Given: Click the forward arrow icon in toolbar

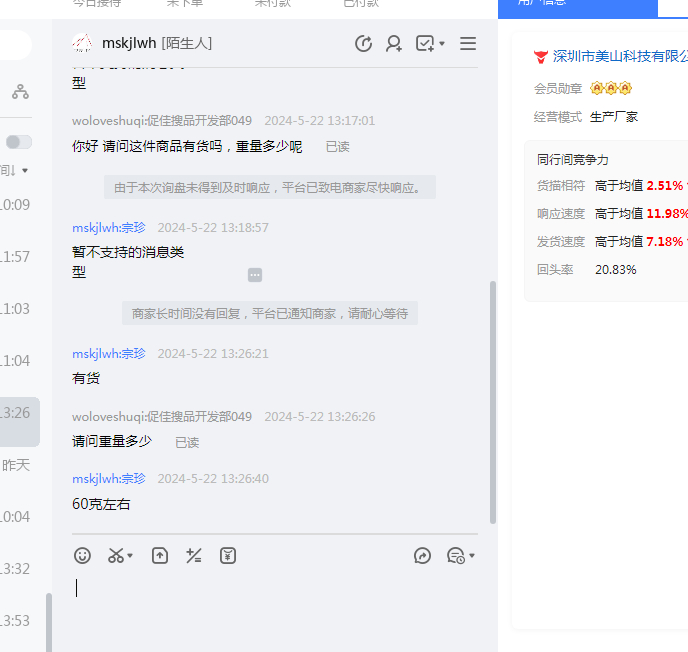Looking at the screenshot, I should point(422,555).
